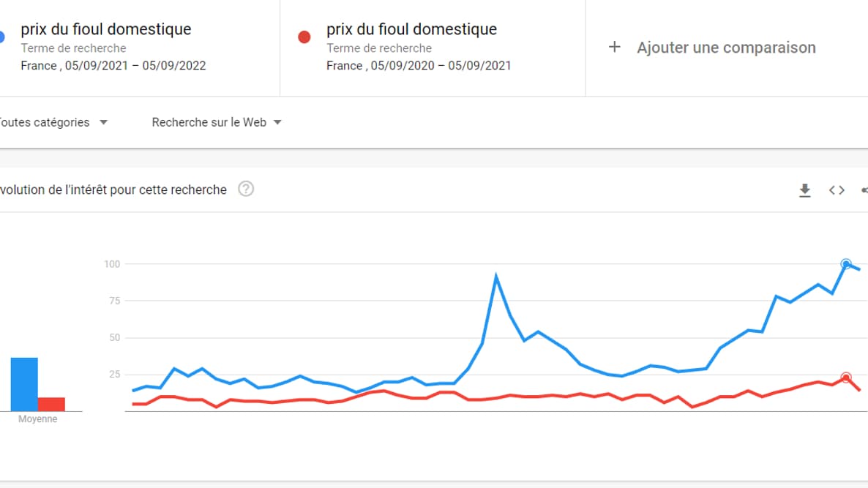Click the Moyenne label under the bars

37,419
